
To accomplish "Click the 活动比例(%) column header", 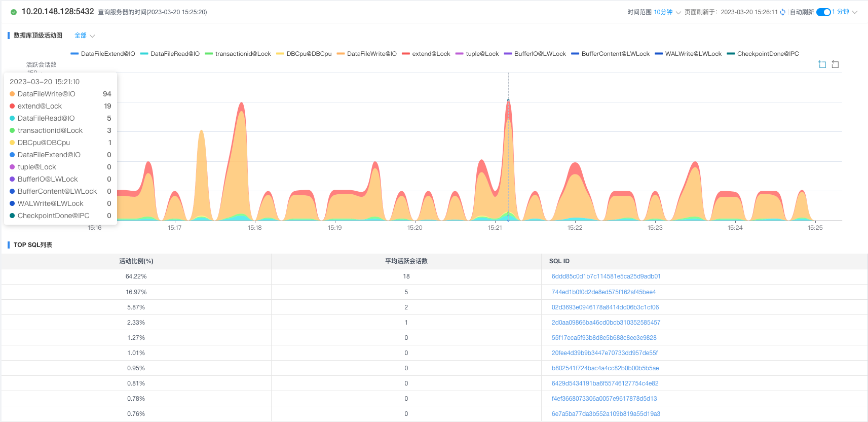I will tap(136, 261).
